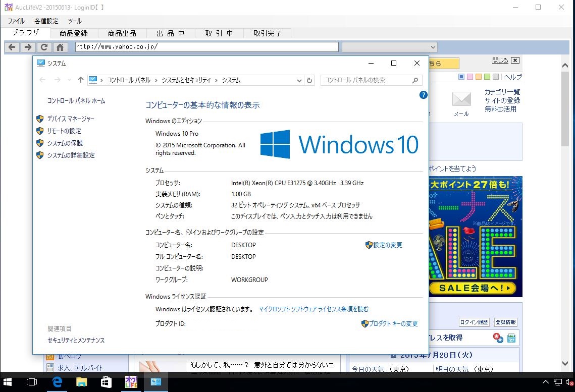Select pink theme color swatch on Yahoo

tap(470, 77)
